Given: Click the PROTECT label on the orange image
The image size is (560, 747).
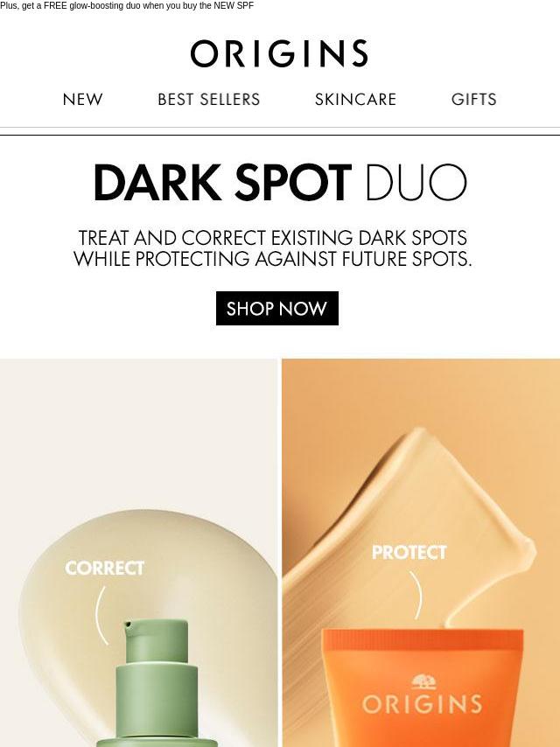Looking at the screenshot, I should (x=409, y=552).
